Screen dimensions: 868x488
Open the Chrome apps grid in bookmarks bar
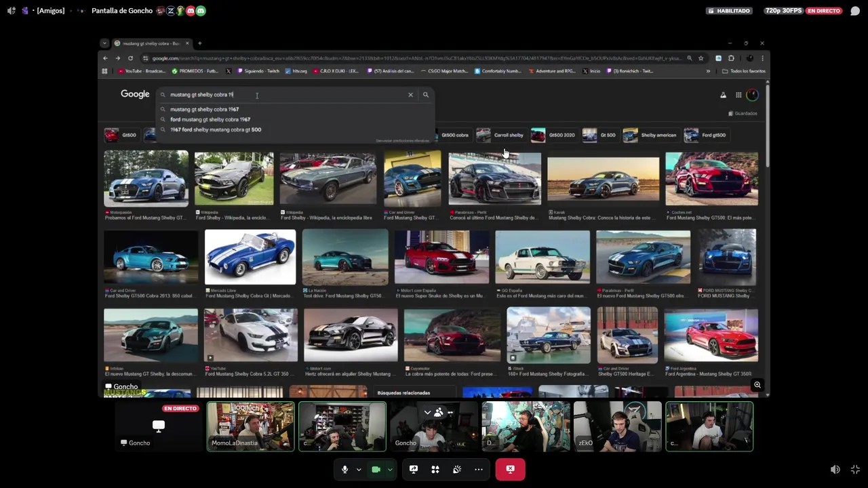tap(104, 71)
